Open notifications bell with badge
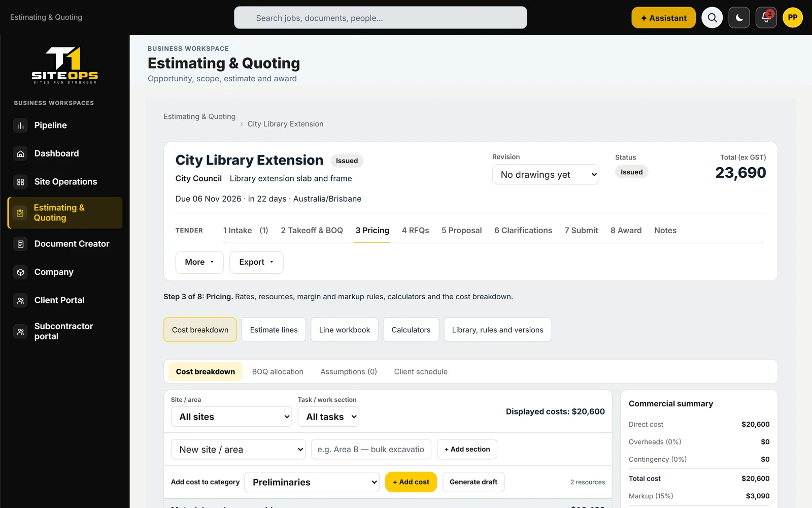This screenshot has height=508, width=812. [766, 18]
